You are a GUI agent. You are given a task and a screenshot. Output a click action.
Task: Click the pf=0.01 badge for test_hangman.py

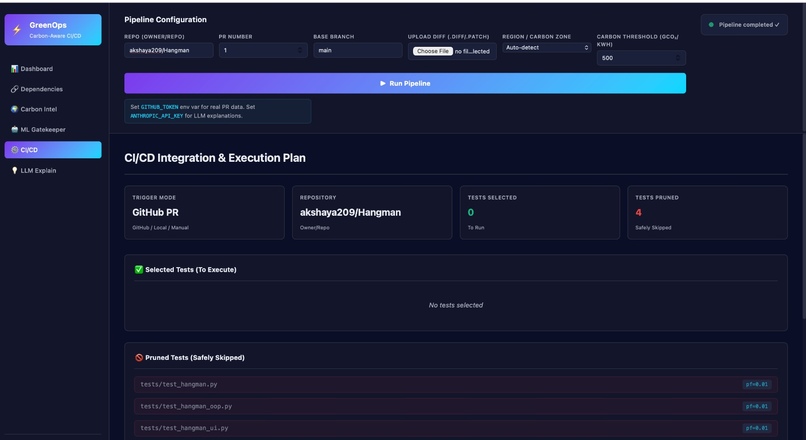click(757, 384)
